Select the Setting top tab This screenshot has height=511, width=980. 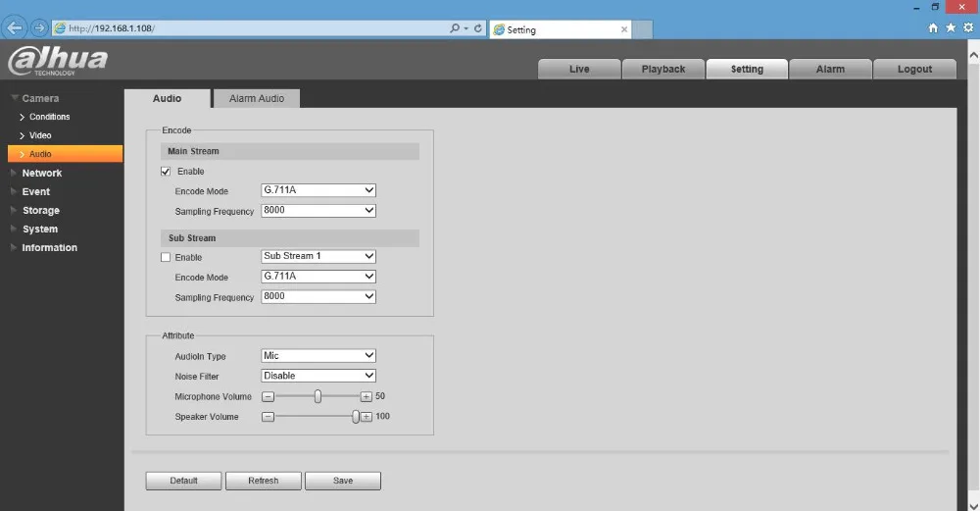point(747,69)
